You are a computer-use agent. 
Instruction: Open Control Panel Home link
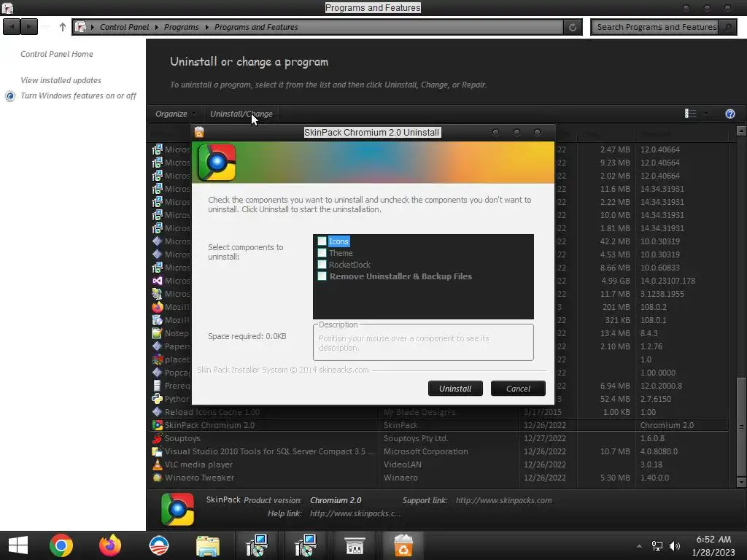(57, 54)
